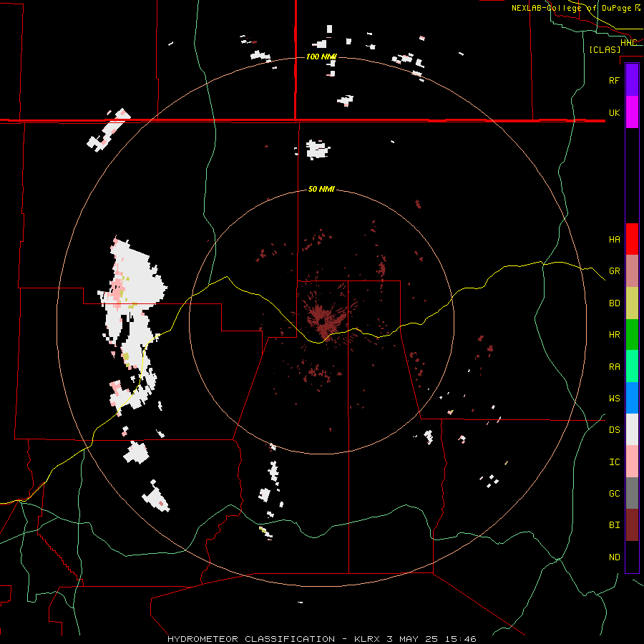Click the 'GR' legend label
Screen dimensions: 644x644
[x=614, y=271]
